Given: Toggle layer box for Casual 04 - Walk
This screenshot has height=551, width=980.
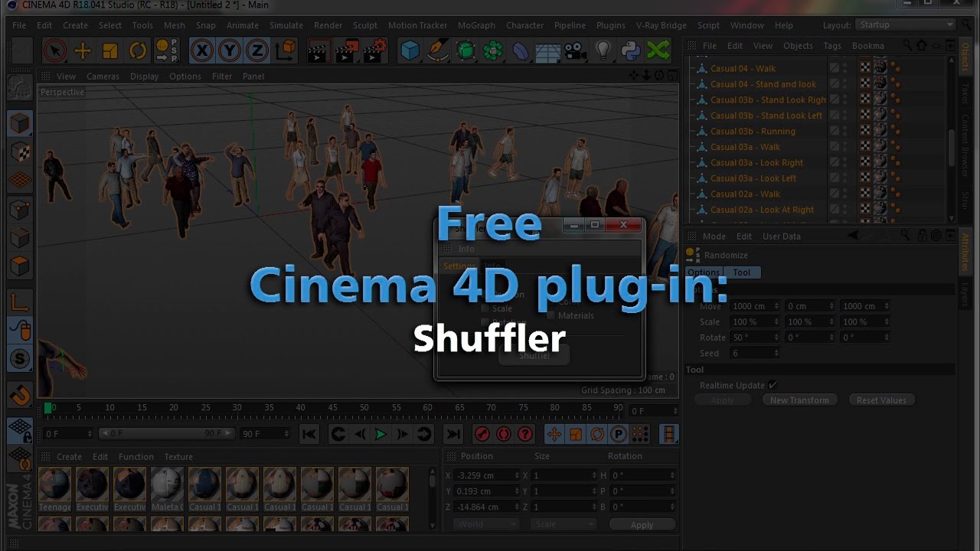Looking at the screenshot, I should coord(835,68).
